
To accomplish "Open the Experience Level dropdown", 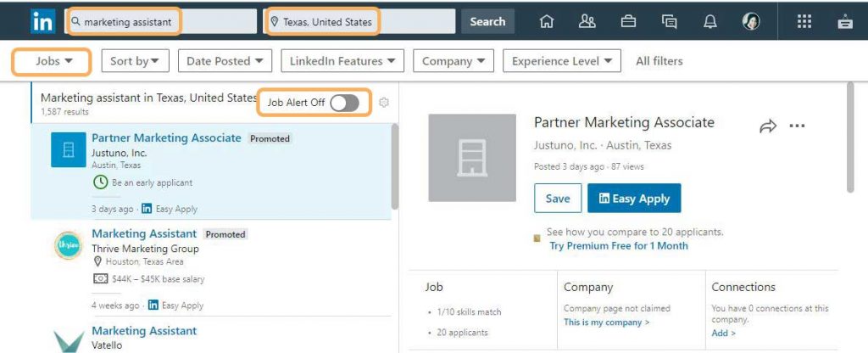I will [x=562, y=61].
